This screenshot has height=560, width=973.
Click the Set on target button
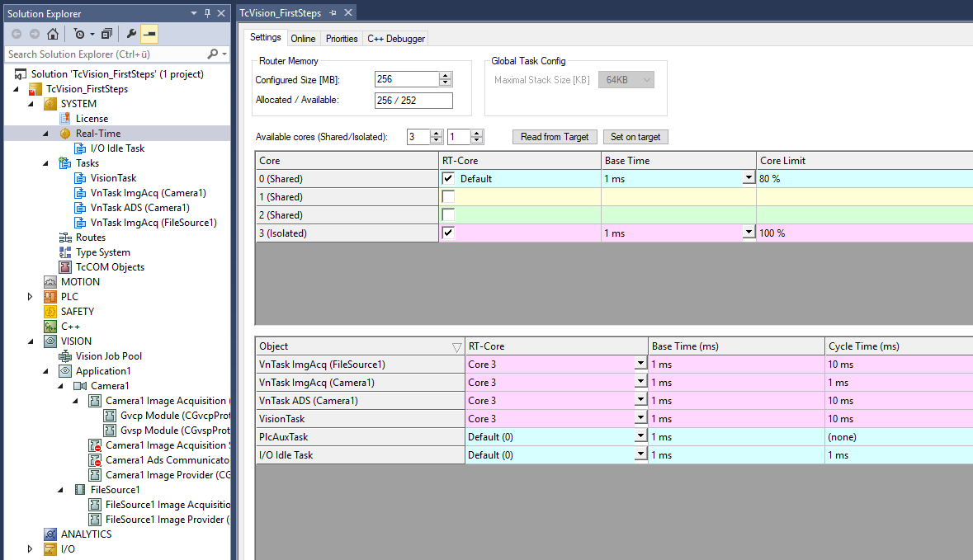[635, 136]
